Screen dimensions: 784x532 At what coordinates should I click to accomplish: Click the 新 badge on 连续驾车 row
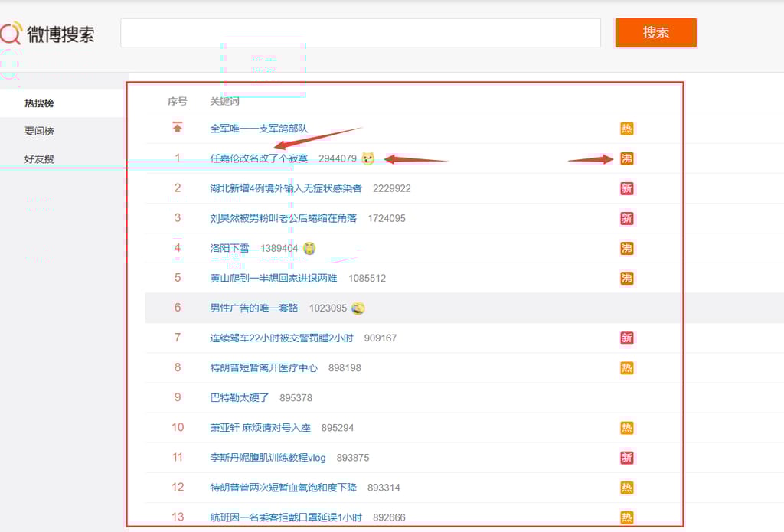click(x=626, y=338)
